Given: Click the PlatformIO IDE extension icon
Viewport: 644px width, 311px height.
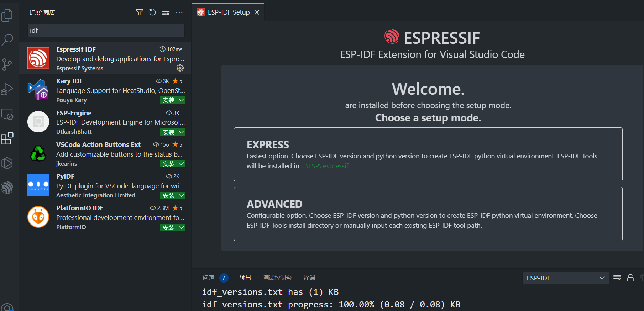Looking at the screenshot, I should (38, 217).
